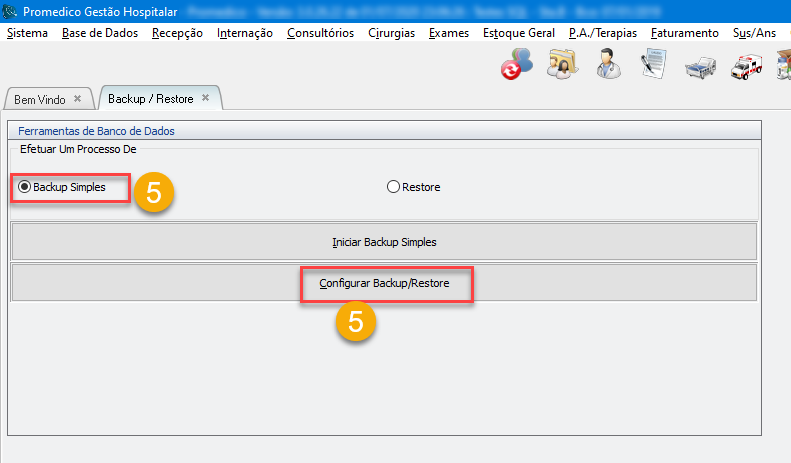
Task: Open the Estoque Geral menu
Action: point(518,33)
